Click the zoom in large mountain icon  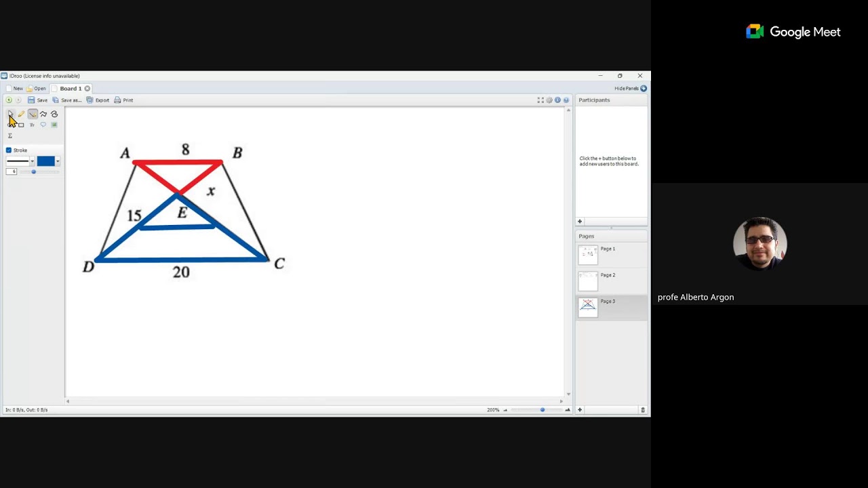pyautogui.click(x=568, y=410)
